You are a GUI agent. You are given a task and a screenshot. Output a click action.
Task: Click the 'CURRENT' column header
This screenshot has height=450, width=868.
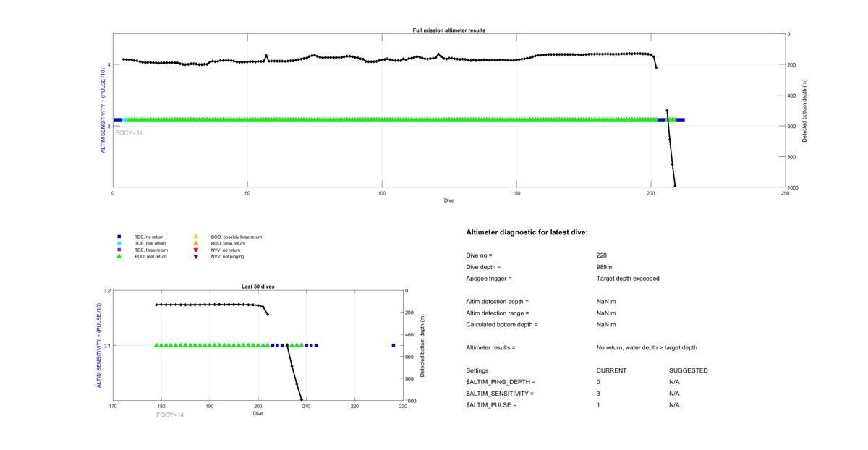coord(612,370)
